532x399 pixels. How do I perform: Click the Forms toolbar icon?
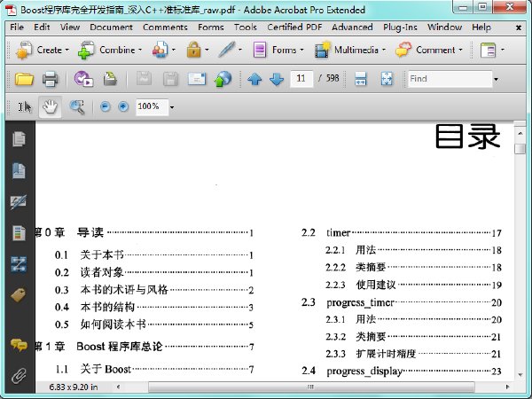click(260, 51)
